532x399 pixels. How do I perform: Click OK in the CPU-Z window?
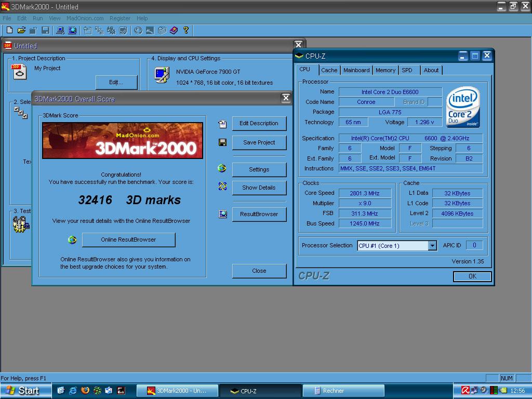pos(472,276)
